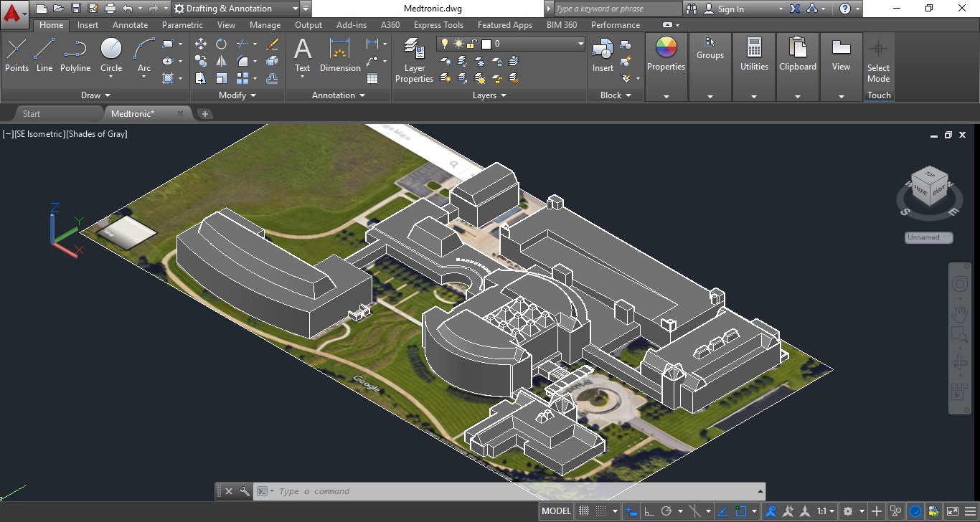Toggle object snap tracking in status bar

[723, 511]
